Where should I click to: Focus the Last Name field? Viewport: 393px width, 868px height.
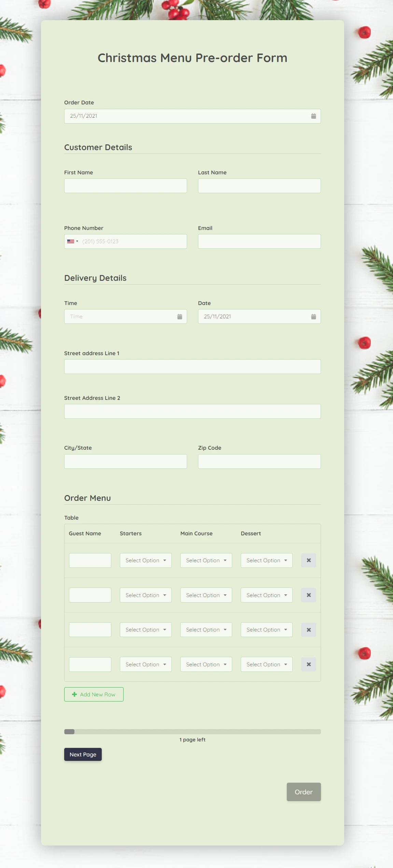[259, 186]
